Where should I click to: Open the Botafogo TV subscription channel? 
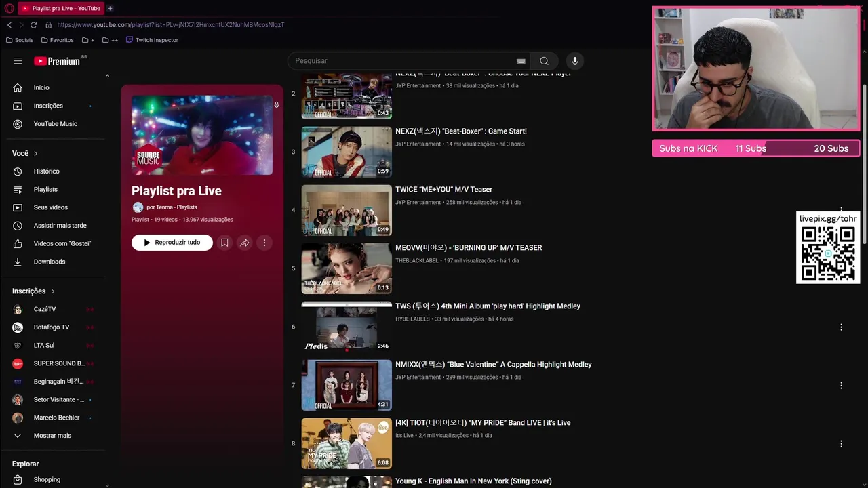tap(53, 327)
